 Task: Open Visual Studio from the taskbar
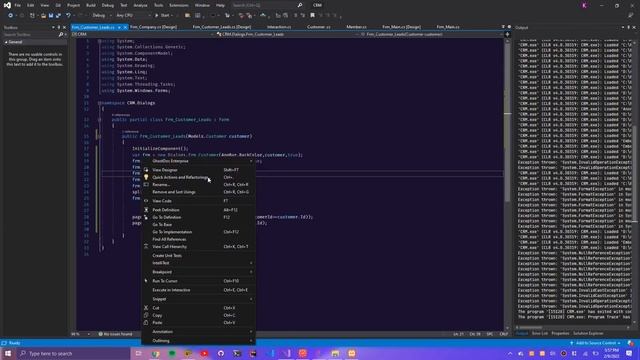286,353
